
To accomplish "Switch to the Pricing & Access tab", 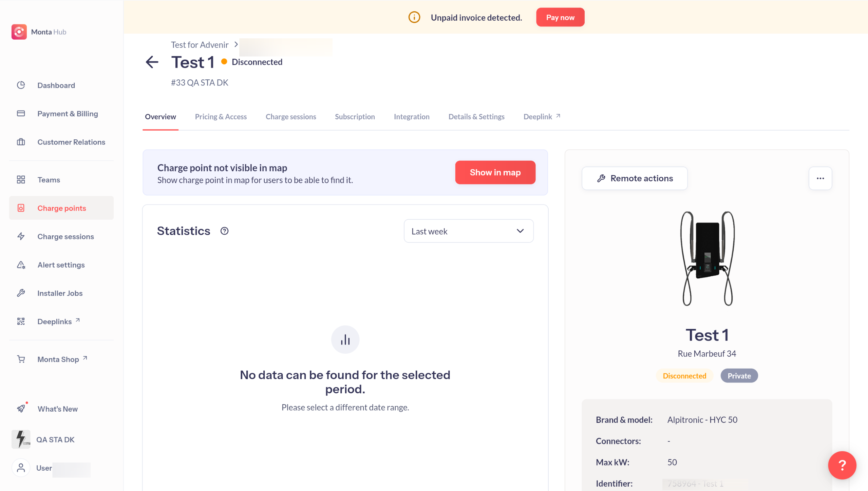I will coord(221,117).
